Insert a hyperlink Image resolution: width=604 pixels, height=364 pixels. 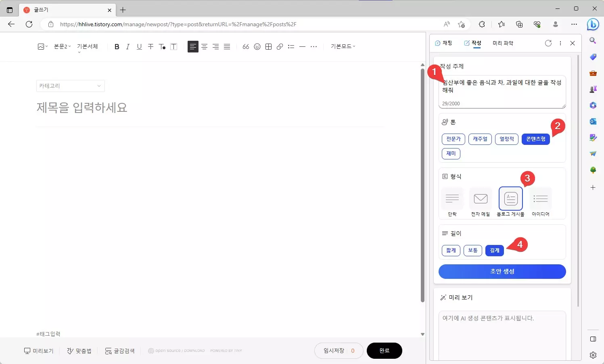point(280,47)
